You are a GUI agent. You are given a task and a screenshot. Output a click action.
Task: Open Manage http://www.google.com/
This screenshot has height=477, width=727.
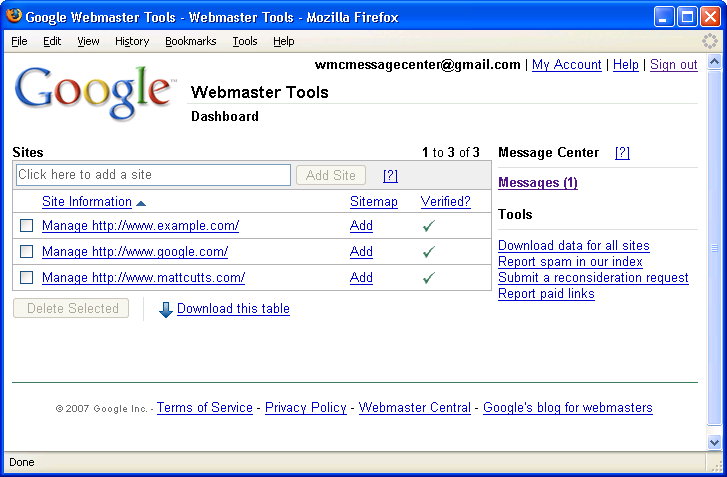pyautogui.click(x=135, y=252)
